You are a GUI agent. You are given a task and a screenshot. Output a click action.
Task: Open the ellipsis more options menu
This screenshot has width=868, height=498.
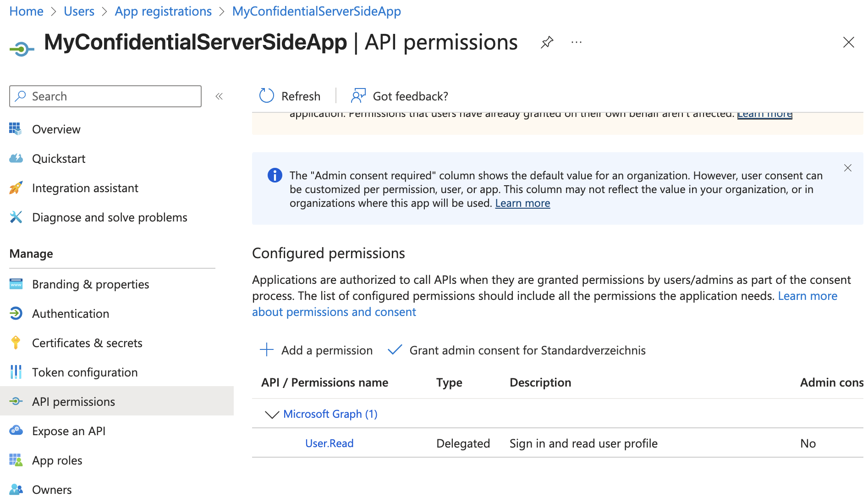[576, 43]
